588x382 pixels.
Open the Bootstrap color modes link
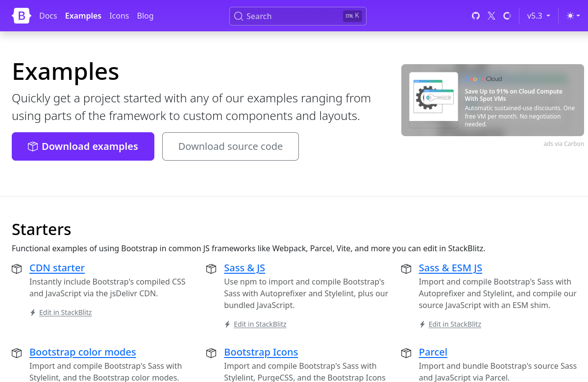[83, 352]
